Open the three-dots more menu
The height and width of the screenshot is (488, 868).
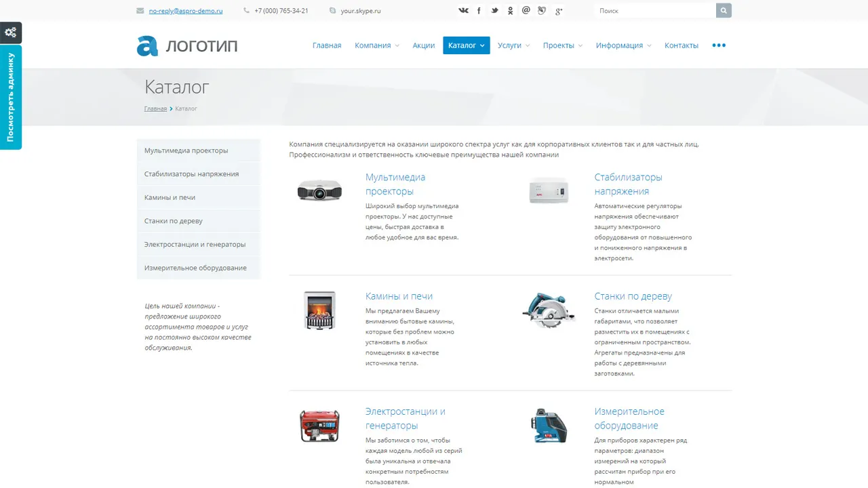pyautogui.click(x=719, y=45)
